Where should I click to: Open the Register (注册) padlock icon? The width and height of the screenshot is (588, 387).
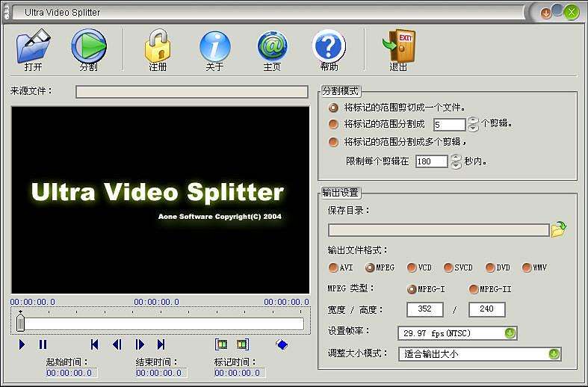(158, 46)
